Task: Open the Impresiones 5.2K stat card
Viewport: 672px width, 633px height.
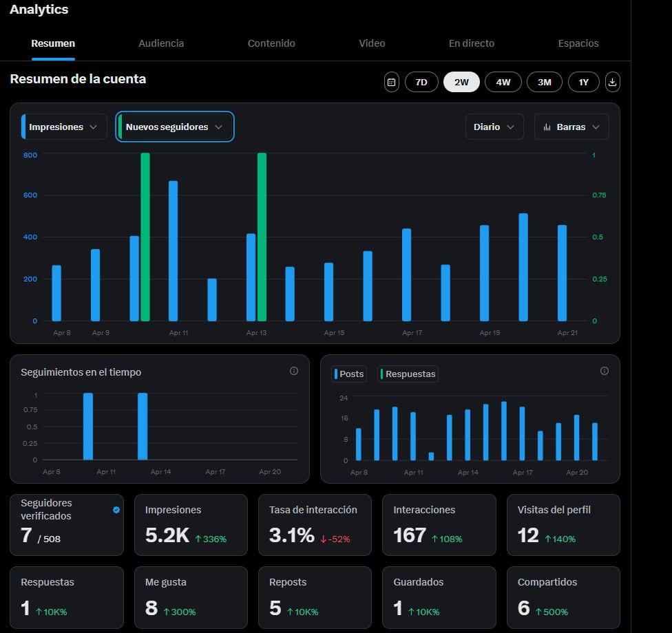Action: pos(191,525)
